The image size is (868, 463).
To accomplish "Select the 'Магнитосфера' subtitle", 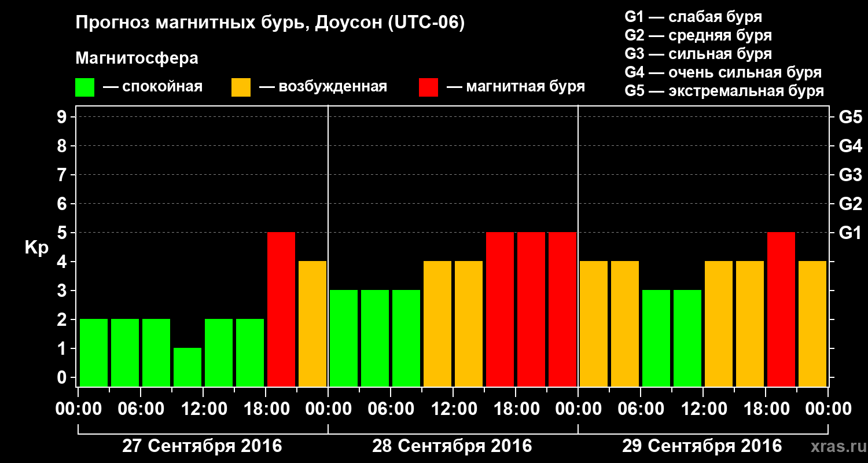I will (137, 58).
